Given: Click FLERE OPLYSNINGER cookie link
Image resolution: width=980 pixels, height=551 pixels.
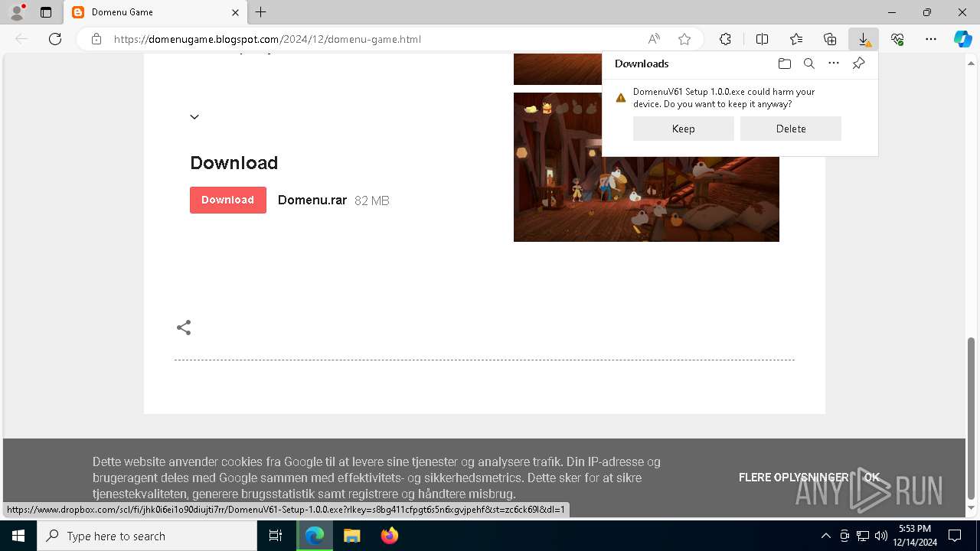Looking at the screenshot, I should tap(794, 477).
